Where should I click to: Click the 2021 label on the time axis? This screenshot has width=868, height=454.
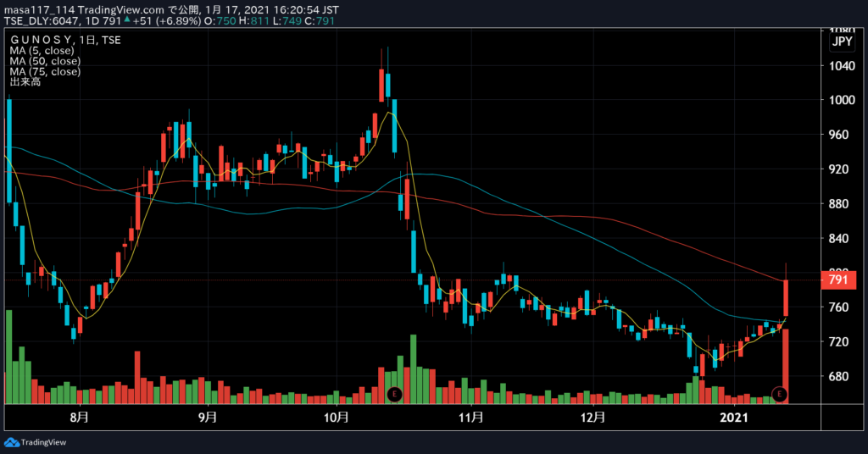click(733, 418)
